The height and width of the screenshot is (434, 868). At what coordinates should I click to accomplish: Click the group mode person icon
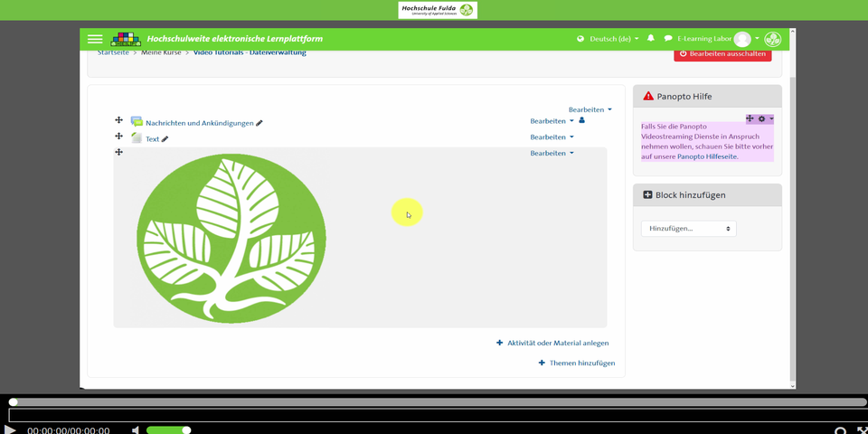[581, 120]
